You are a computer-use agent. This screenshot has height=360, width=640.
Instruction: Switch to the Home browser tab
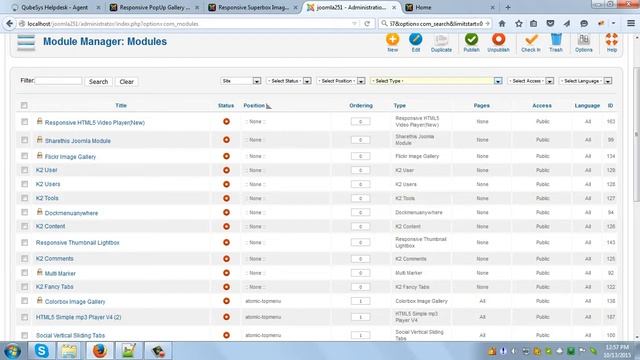point(449,7)
